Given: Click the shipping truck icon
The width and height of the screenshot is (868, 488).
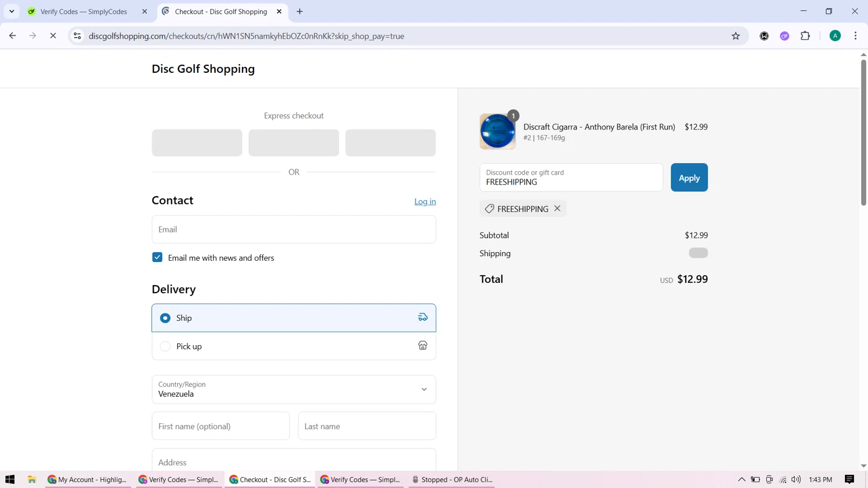Looking at the screenshot, I should [423, 317].
